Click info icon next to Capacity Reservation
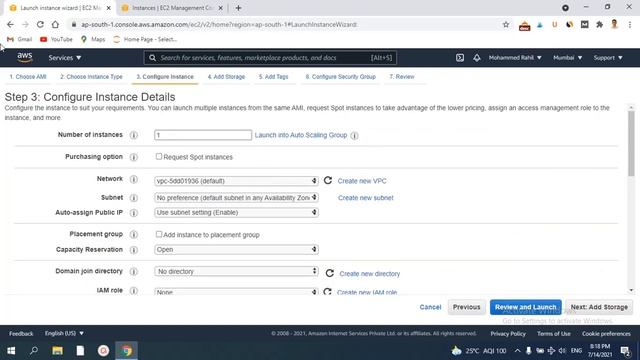Viewport: 640px width, 360px height. click(x=133, y=250)
